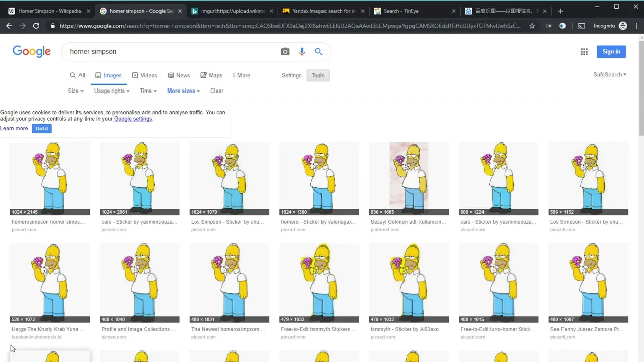Screen dimensions: 644x362
Task: Click the camera icon to search by image
Action: click(x=285, y=51)
